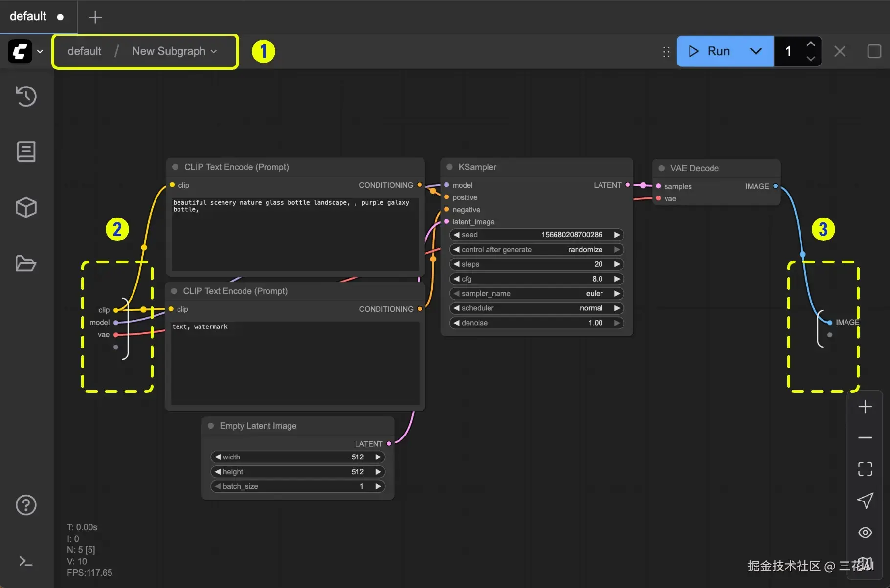Add a new workflow tab
This screenshot has height=588, width=890.
[x=95, y=18]
